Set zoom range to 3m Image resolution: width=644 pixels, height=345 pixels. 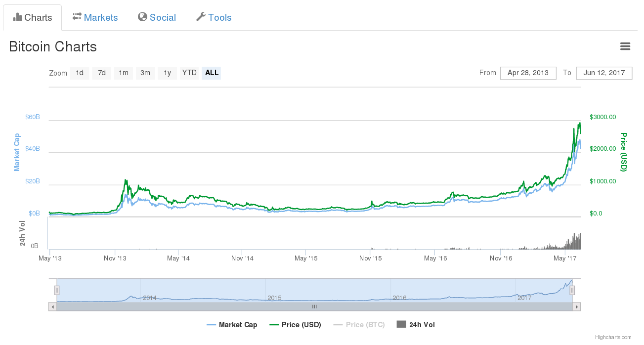[145, 73]
